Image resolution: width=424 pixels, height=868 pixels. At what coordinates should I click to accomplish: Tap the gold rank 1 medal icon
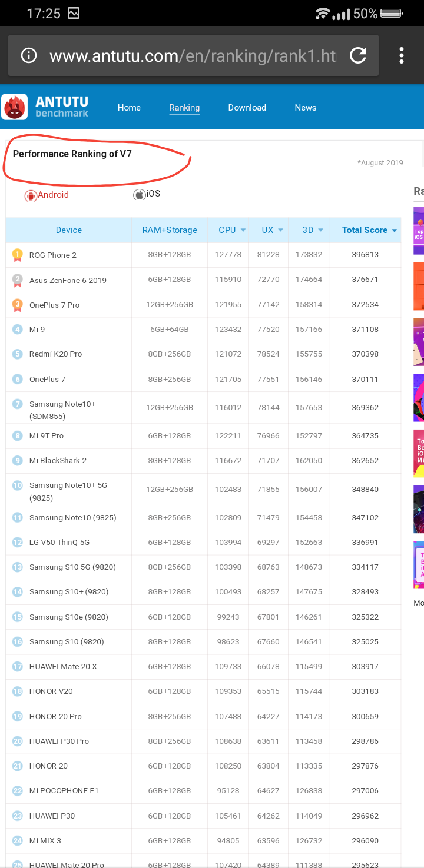tap(18, 255)
